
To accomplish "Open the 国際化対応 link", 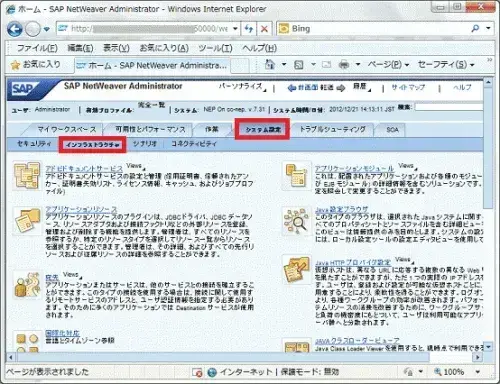I will coord(62,333).
